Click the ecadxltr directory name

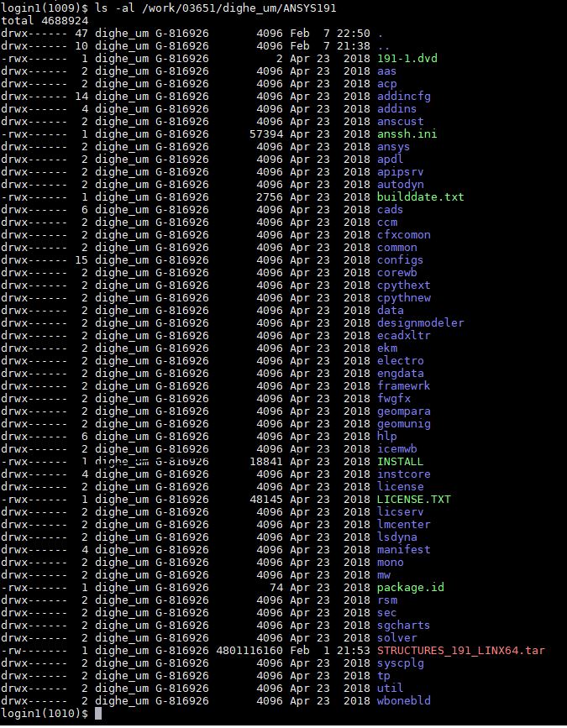[x=403, y=335]
